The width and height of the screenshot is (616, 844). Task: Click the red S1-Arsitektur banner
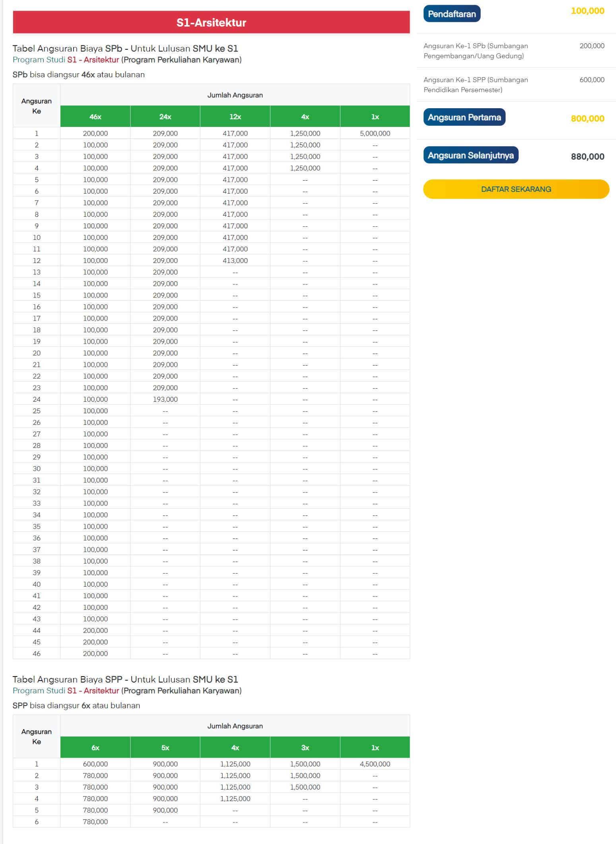(211, 22)
